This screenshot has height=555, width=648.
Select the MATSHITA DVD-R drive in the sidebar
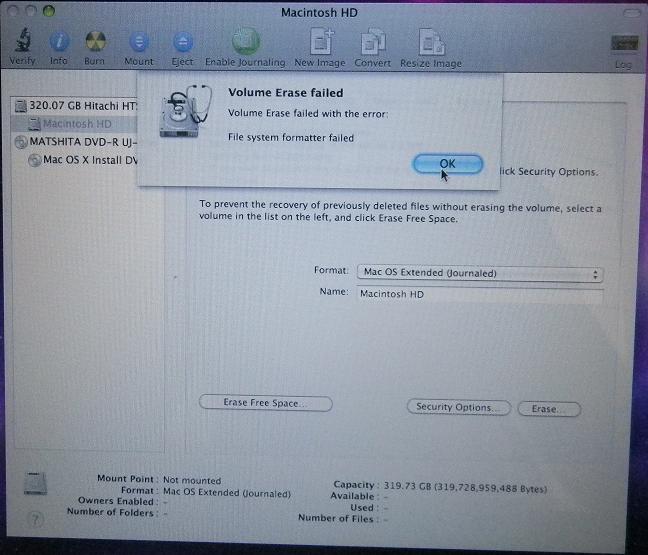[75, 142]
